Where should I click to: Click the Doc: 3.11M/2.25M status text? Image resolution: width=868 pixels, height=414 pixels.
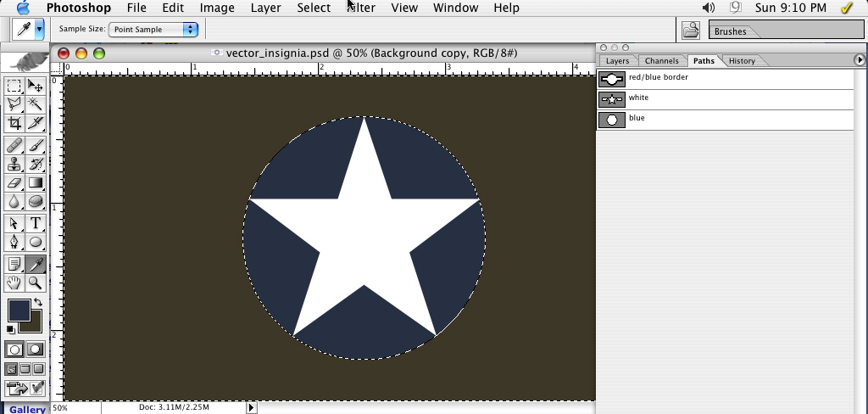click(174, 407)
